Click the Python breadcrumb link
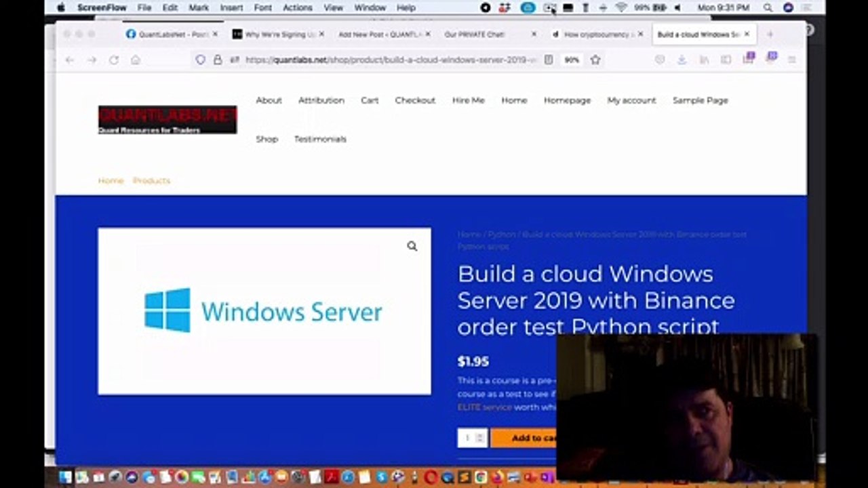The image size is (868, 488). (x=502, y=235)
